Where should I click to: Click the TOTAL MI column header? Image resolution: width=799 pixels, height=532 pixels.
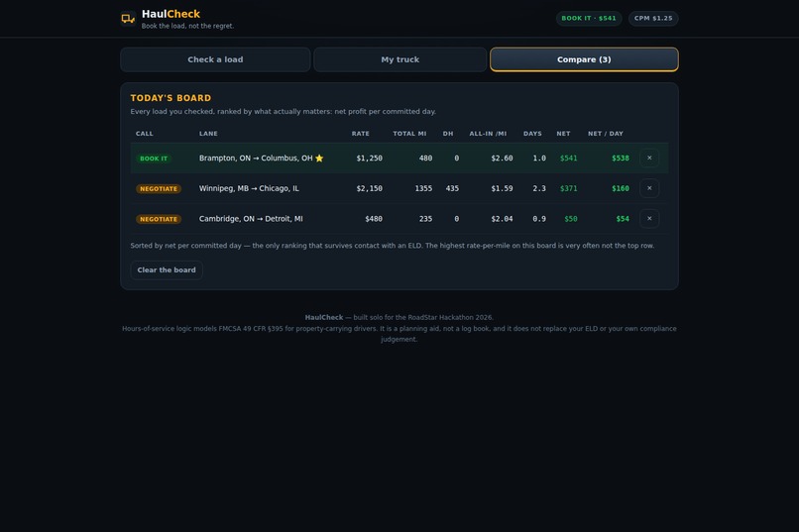pyautogui.click(x=409, y=134)
